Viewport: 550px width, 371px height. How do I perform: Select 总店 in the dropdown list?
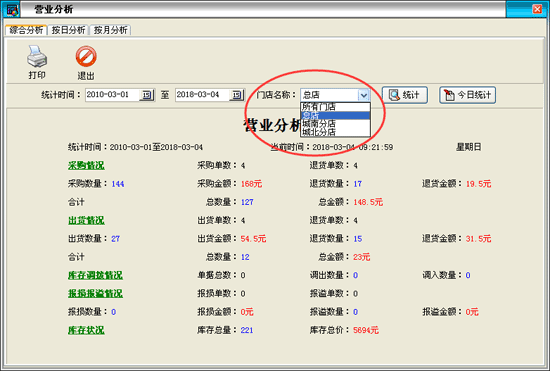click(x=335, y=115)
